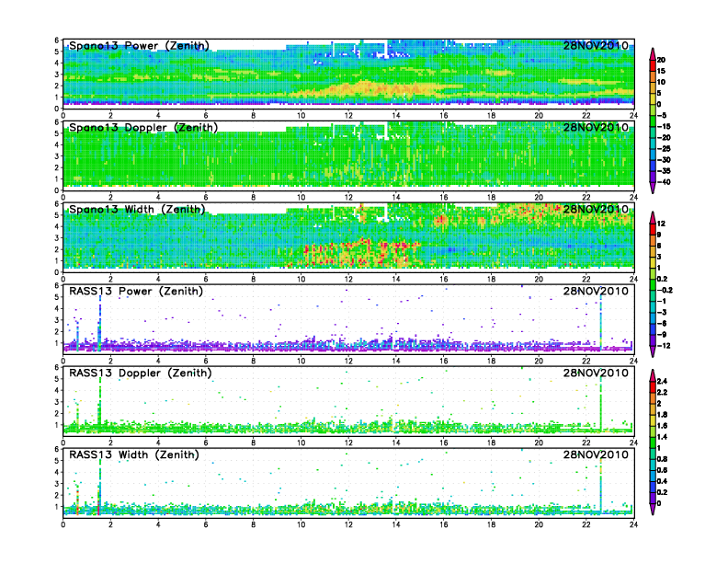Click the purple bottom arrow of the top colorbar
This screenshot has width=728, height=563.
(653, 188)
